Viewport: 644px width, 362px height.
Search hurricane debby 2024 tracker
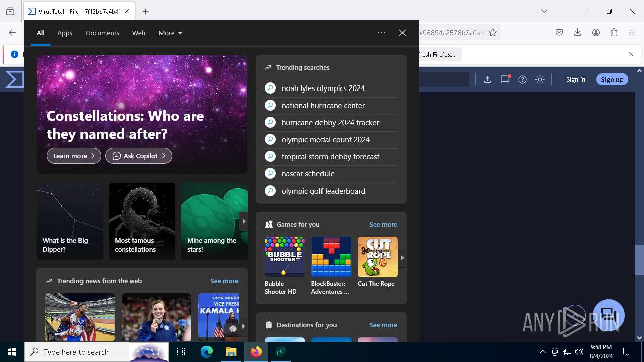pyautogui.click(x=331, y=122)
